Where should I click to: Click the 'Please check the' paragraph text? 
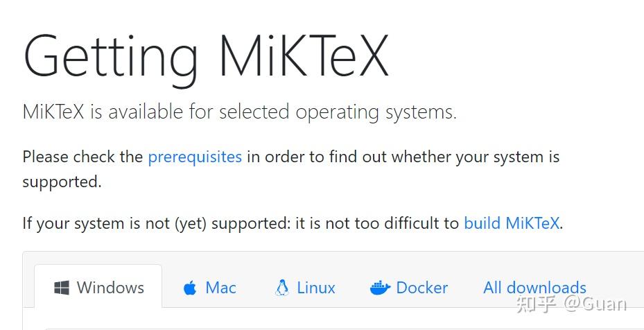[x=82, y=157]
